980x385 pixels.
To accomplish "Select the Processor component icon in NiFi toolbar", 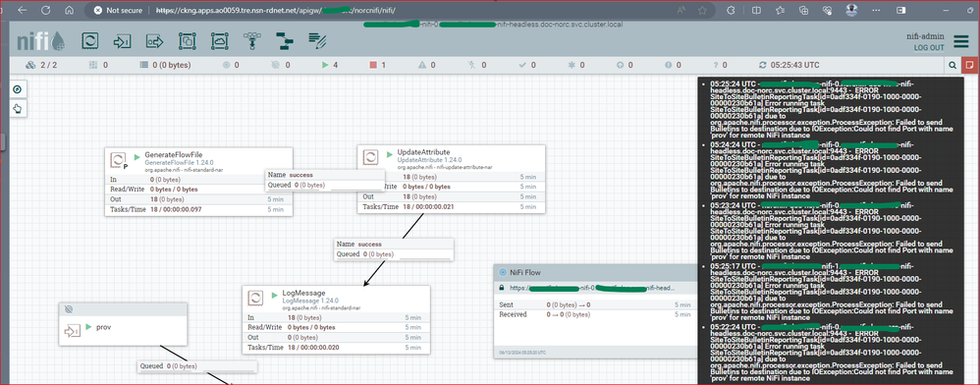I will pyautogui.click(x=91, y=40).
